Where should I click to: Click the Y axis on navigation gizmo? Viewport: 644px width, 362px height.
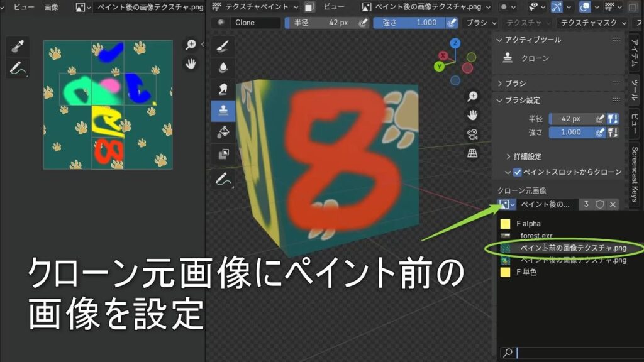point(439,66)
